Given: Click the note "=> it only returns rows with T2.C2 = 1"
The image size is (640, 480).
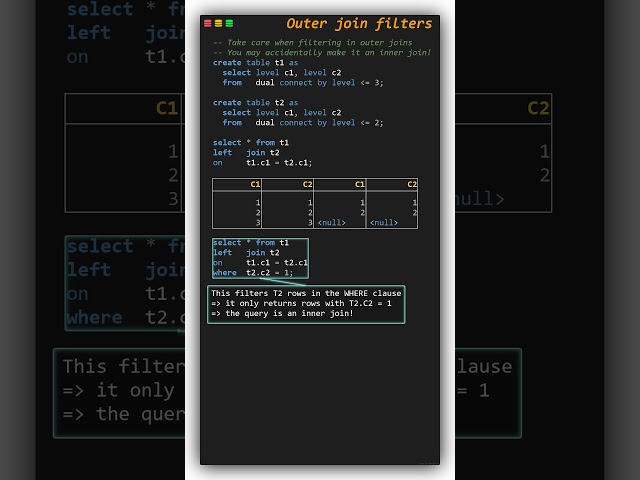Looking at the screenshot, I should [301, 303].
